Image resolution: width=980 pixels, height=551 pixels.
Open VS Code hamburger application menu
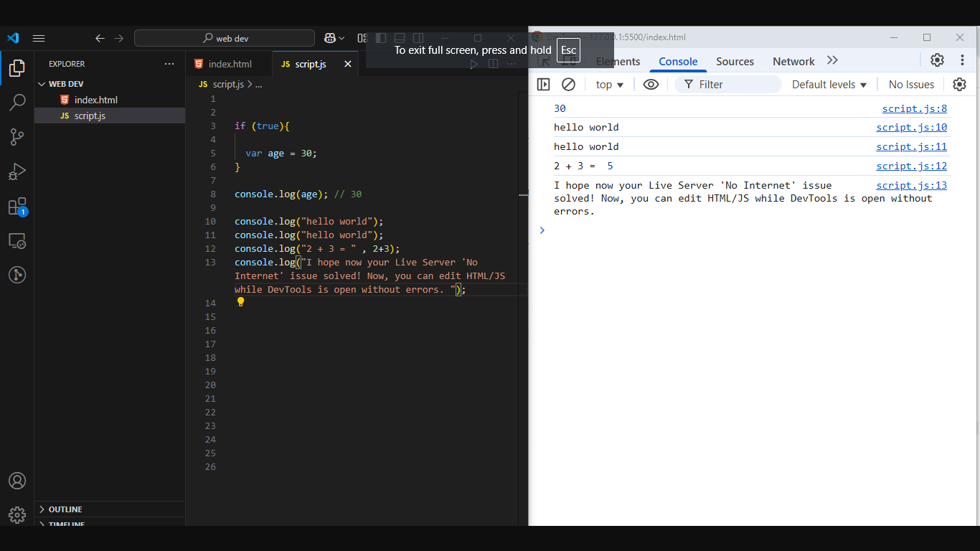click(x=39, y=38)
